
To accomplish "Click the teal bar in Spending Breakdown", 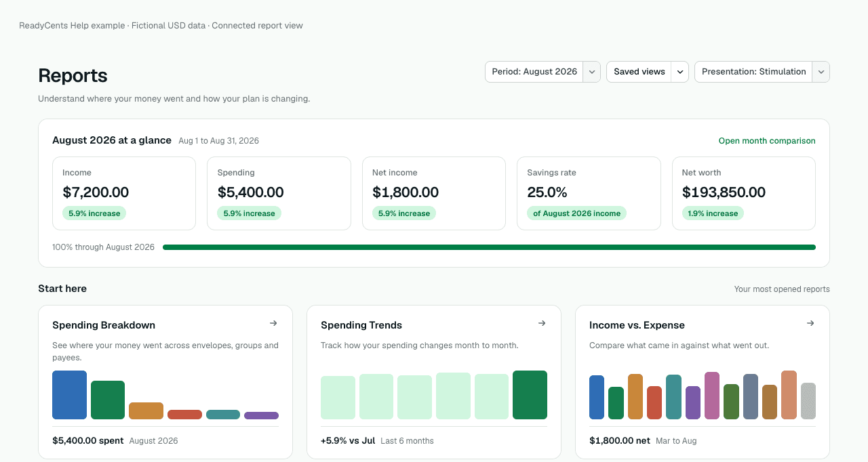I will 223,415.
